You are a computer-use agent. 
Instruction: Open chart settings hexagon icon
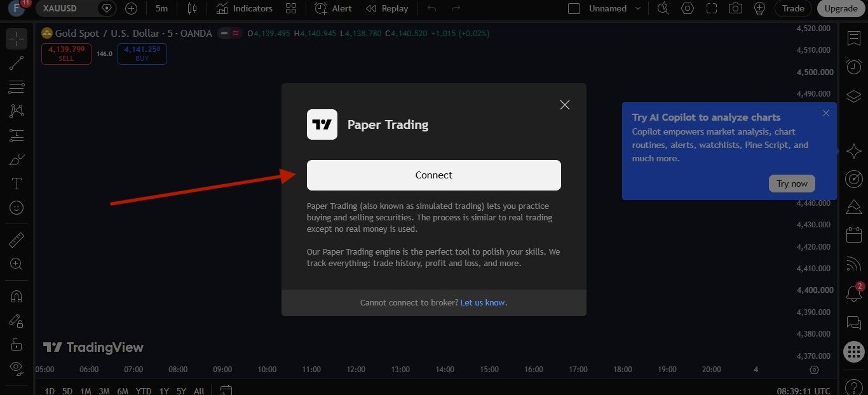tap(688, 8)
